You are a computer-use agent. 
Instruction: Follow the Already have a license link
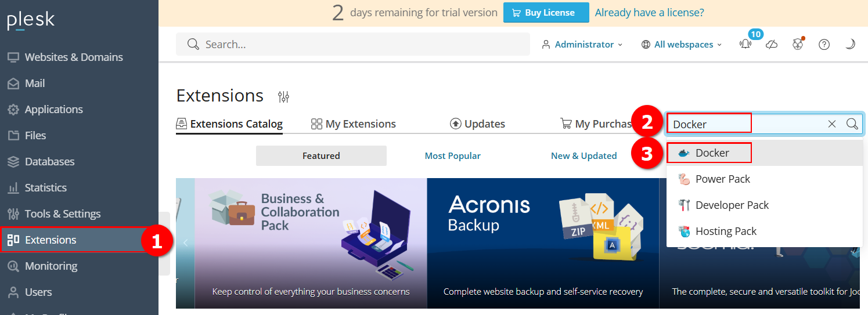tap(649, 12)
